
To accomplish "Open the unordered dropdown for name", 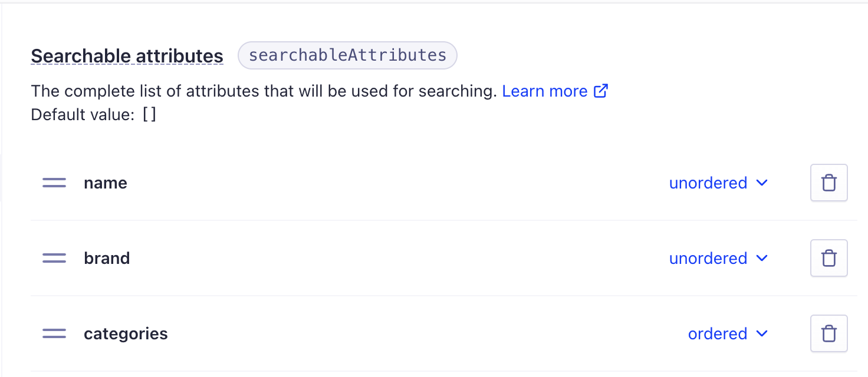I will [718, 183].
